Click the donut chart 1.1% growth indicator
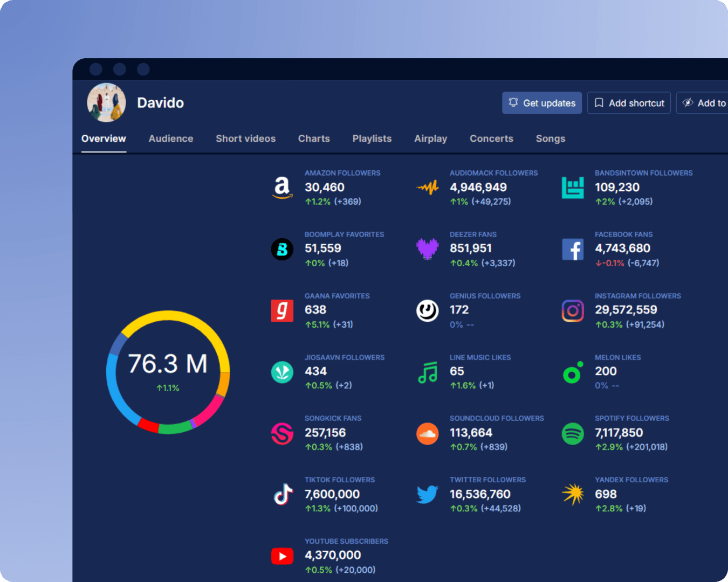 [x=168, y=388]
